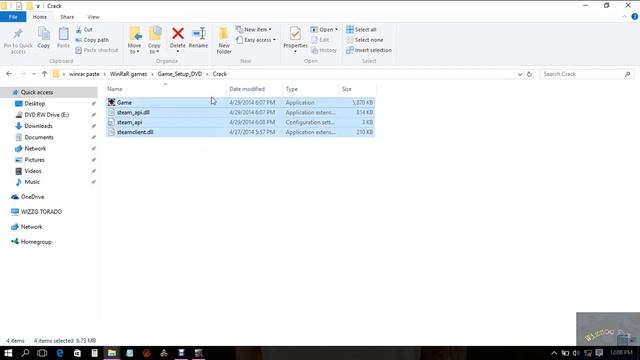Sort by the Date modified column header

247,89
